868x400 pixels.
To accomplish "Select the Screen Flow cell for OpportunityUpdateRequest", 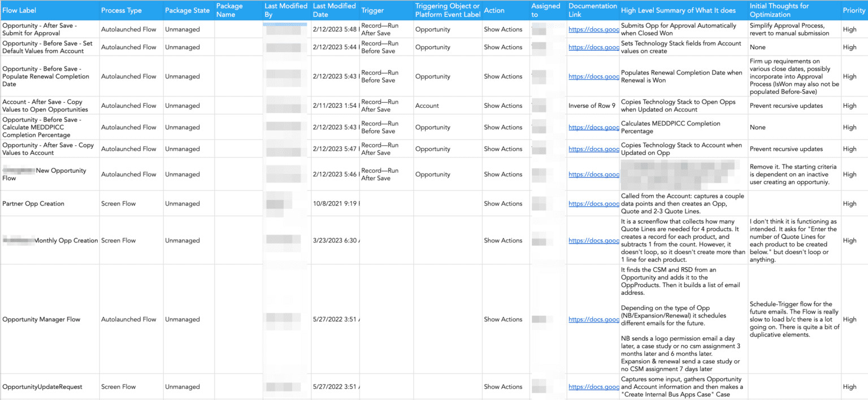I will pos(119,386).
